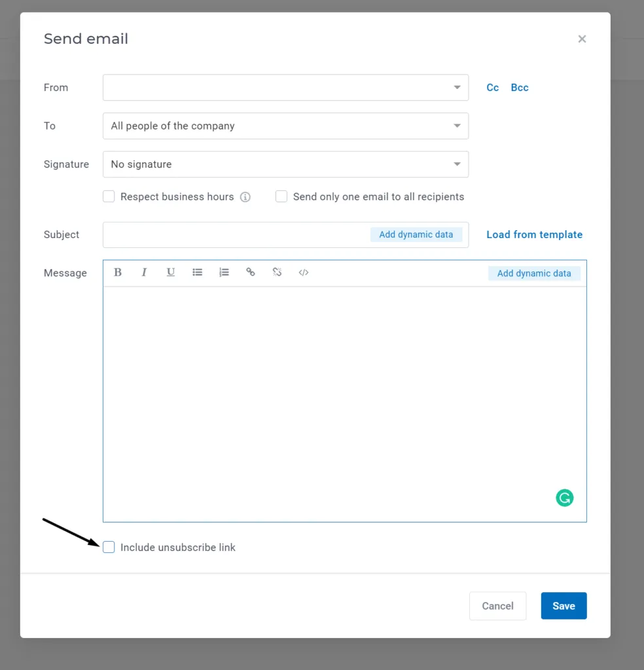The height and width of the screenshot is (670, 644).
Task: Switch to HTML code view icon
Action: click(x=304, y=272)
